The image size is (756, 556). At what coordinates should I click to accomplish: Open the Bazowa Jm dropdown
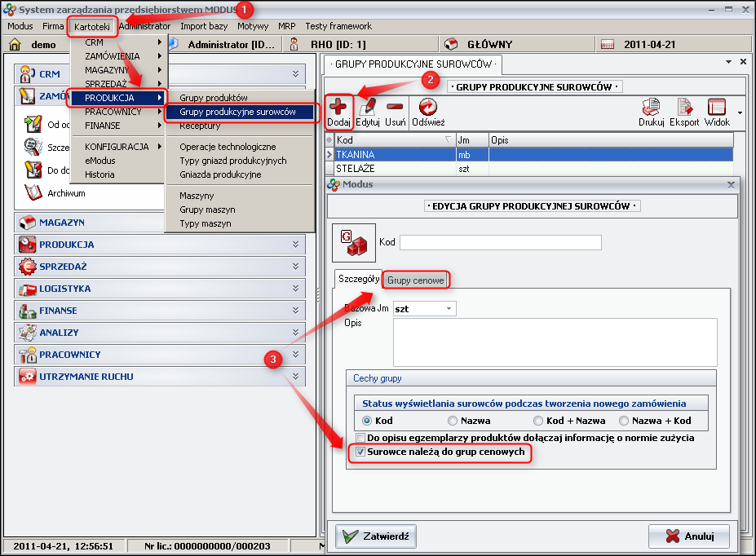coord(449,309)
